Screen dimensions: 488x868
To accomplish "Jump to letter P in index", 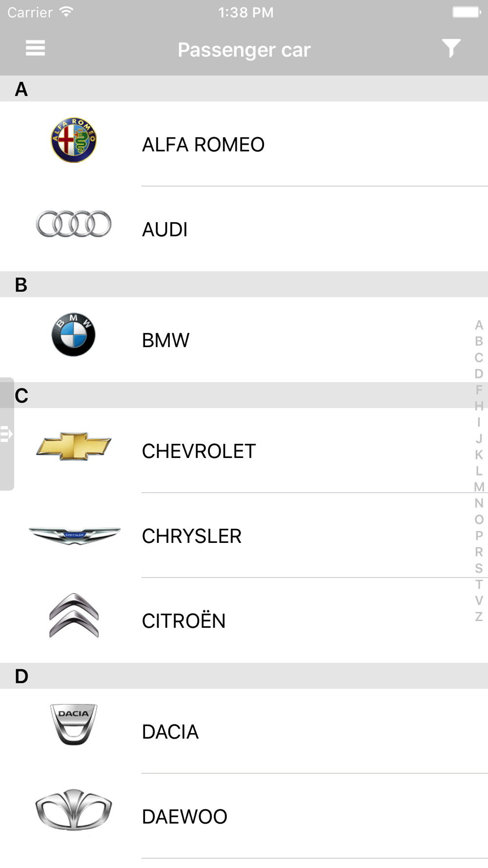I will pyautogui.click(x=479, y=536).
